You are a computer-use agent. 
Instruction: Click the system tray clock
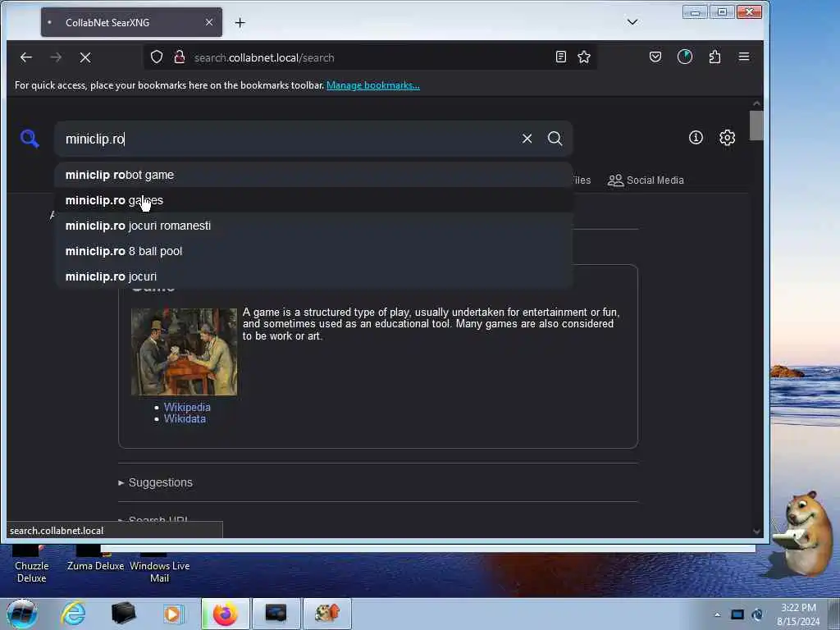[798, 614]
